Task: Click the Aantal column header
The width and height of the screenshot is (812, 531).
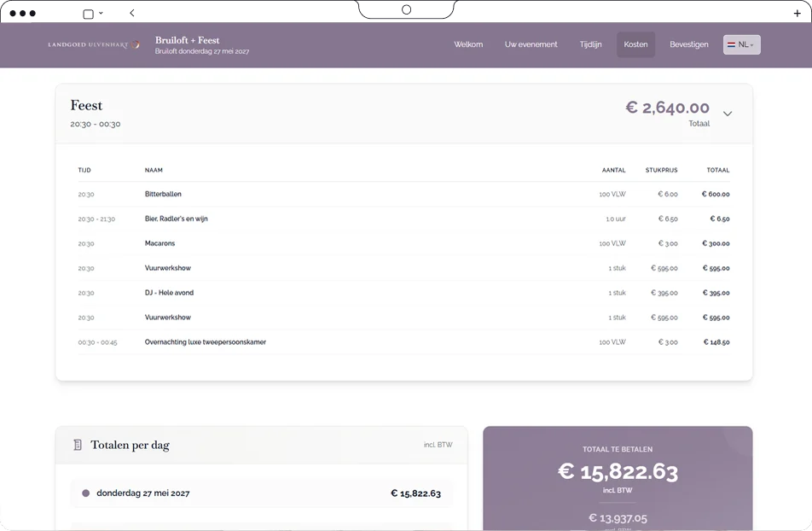Action: [613, 170]
